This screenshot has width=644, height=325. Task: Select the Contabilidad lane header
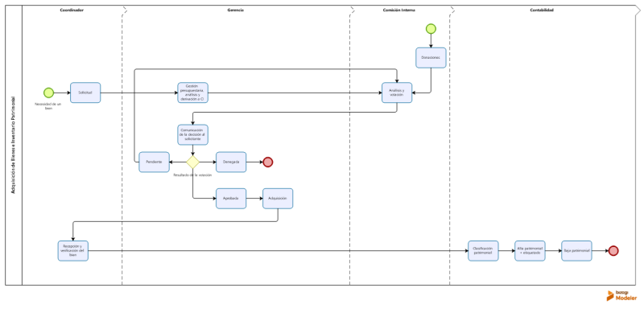(542, 10)
